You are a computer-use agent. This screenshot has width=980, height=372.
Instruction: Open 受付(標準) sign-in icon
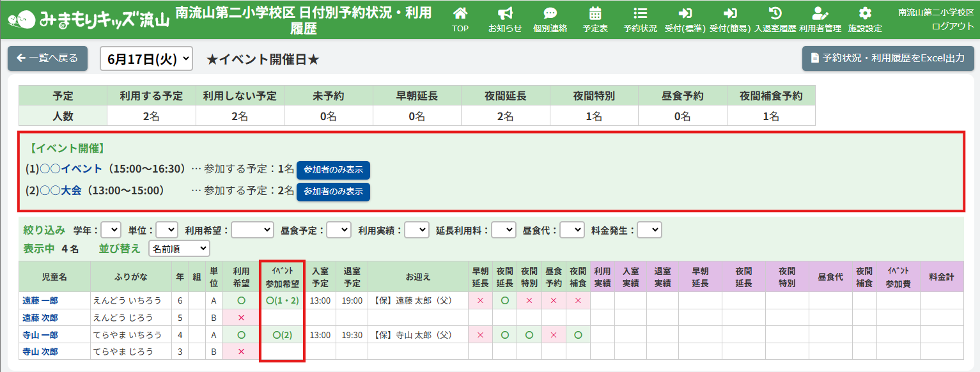pyautogui.click(x=685, y=14)
